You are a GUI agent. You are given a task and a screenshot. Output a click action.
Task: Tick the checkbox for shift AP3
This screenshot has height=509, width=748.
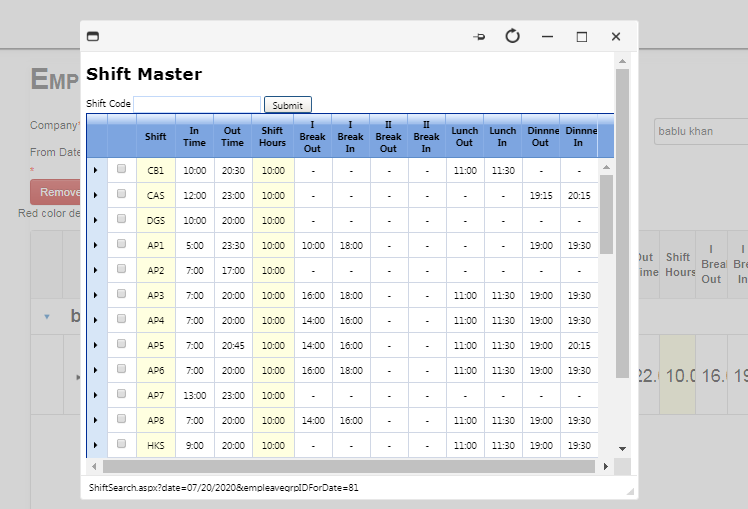(x=122, y=293)
